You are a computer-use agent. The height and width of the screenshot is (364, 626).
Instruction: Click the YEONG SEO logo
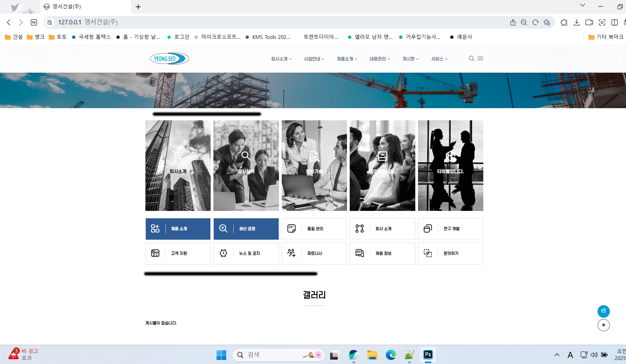[x=169, y=58]
